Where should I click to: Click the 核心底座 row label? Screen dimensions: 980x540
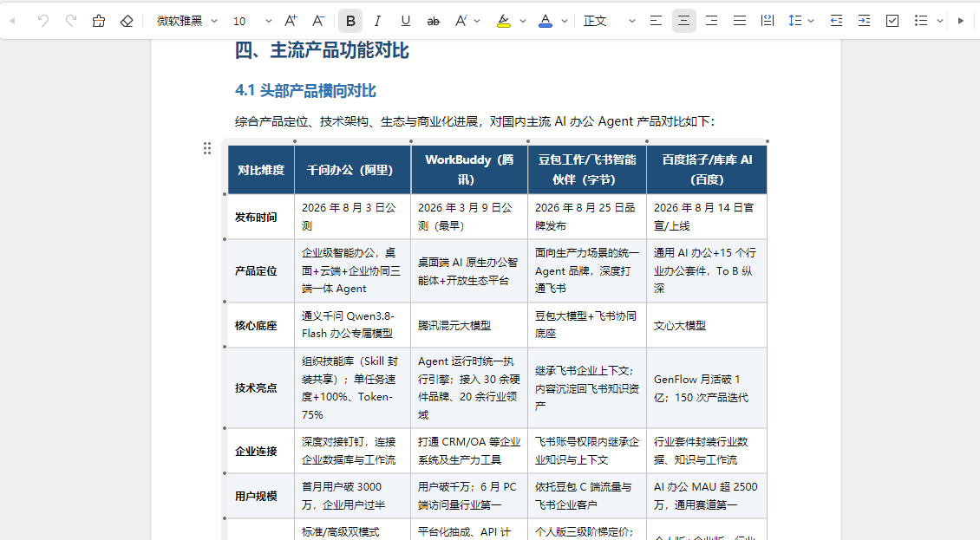pos(256,325)
